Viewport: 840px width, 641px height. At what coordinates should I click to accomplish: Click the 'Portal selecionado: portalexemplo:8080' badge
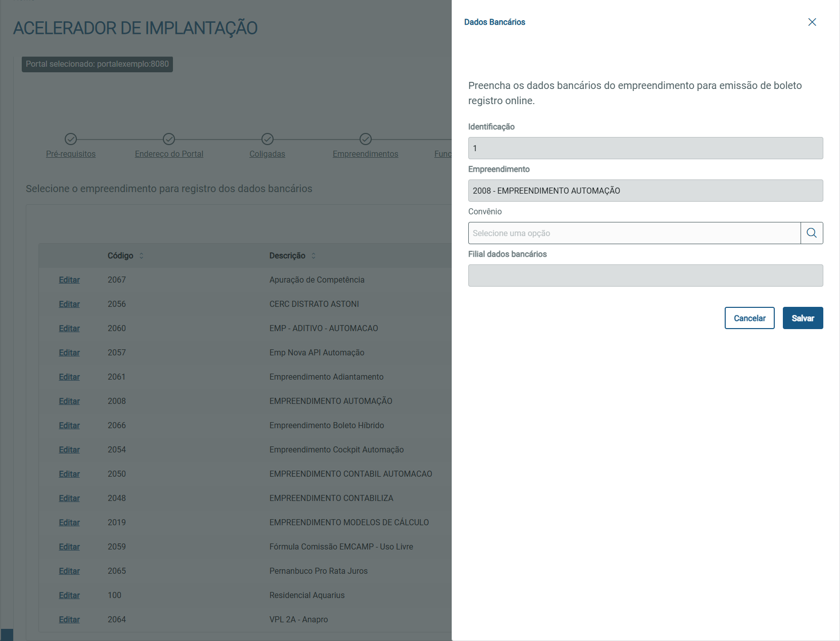click(97, 64)
